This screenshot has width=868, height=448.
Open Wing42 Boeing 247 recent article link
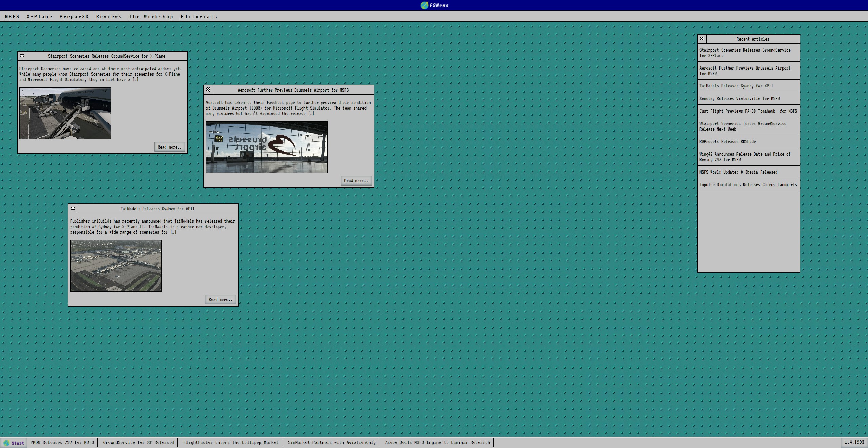pyautogui.click(x=745, y=157)
